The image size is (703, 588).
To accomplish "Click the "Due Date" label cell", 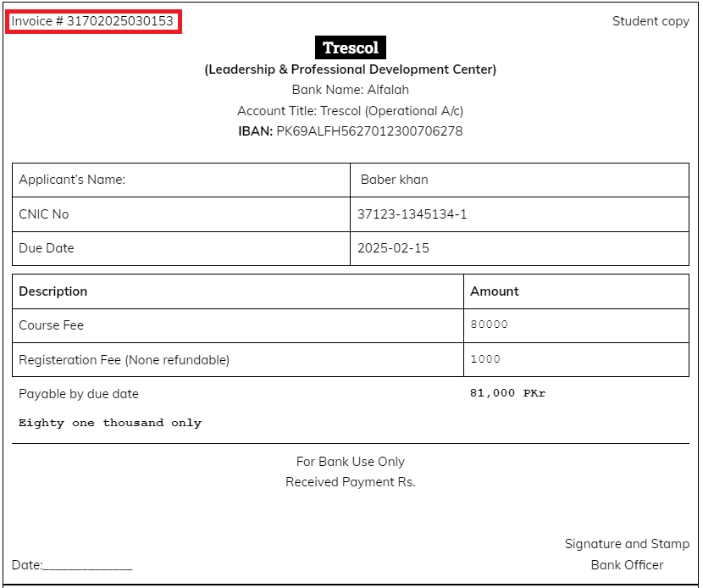I will [181, 248].
